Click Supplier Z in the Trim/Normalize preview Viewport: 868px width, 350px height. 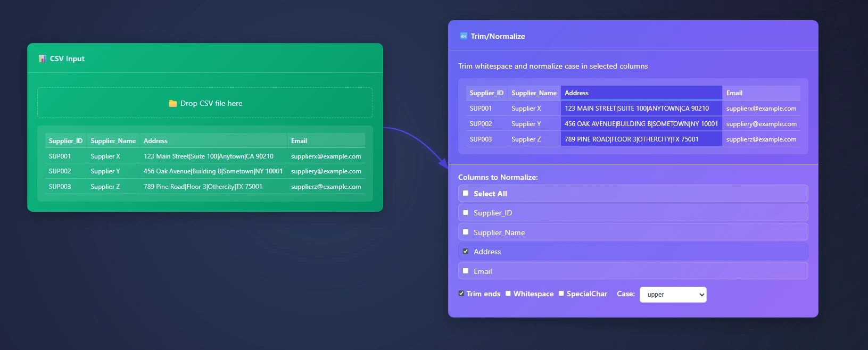(534, 139)
